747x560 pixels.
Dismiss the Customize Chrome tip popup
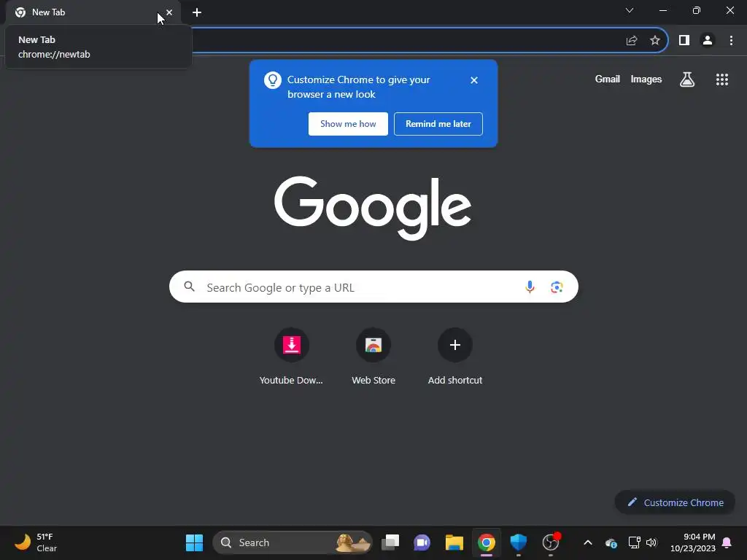tap(474, 80)
